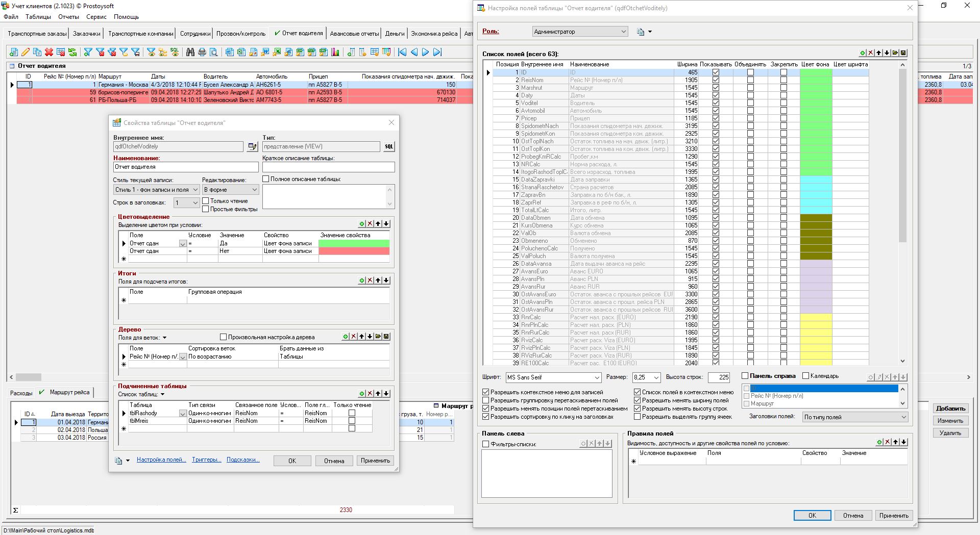Screen dimensions: 980x535
Task: Open the Файл menu
Action: (11, 17)
